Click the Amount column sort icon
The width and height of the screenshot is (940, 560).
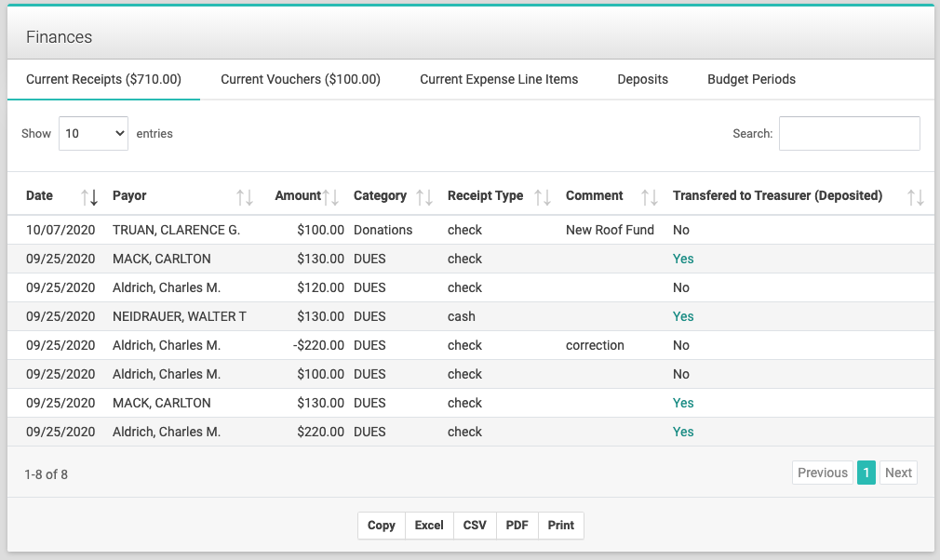coord(330,196)
